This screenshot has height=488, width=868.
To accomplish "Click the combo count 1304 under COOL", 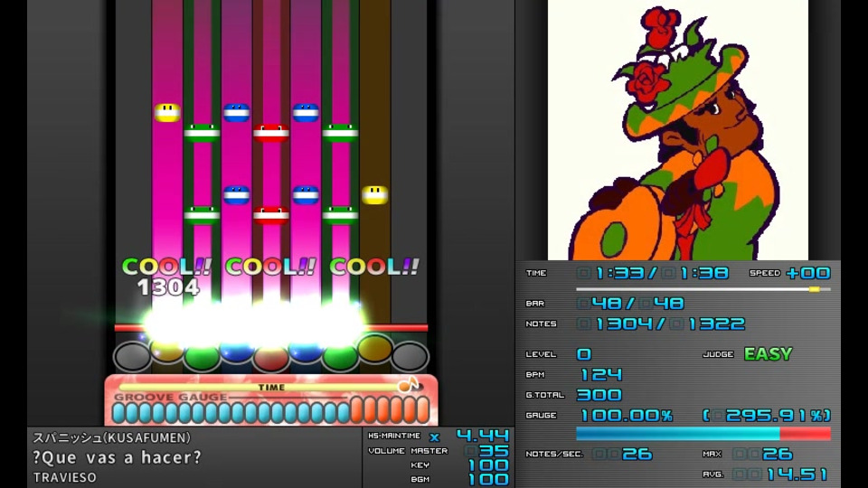I will [168, 287].
